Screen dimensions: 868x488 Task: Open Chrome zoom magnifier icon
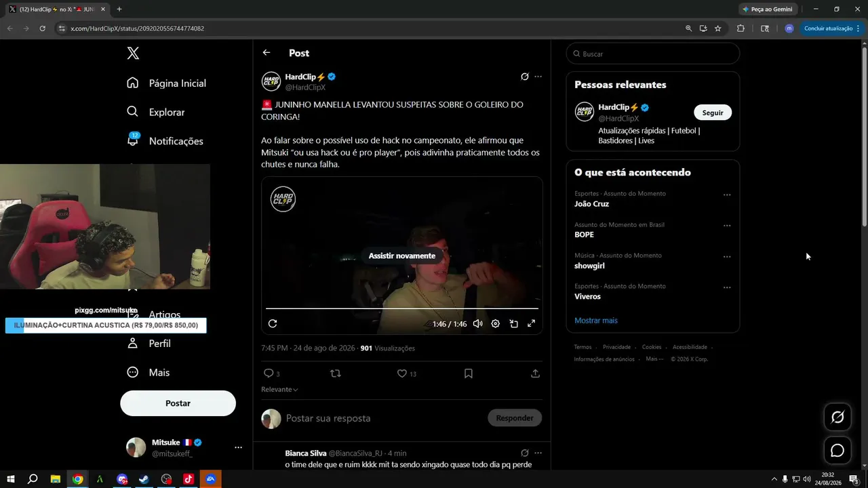[688, 28]
